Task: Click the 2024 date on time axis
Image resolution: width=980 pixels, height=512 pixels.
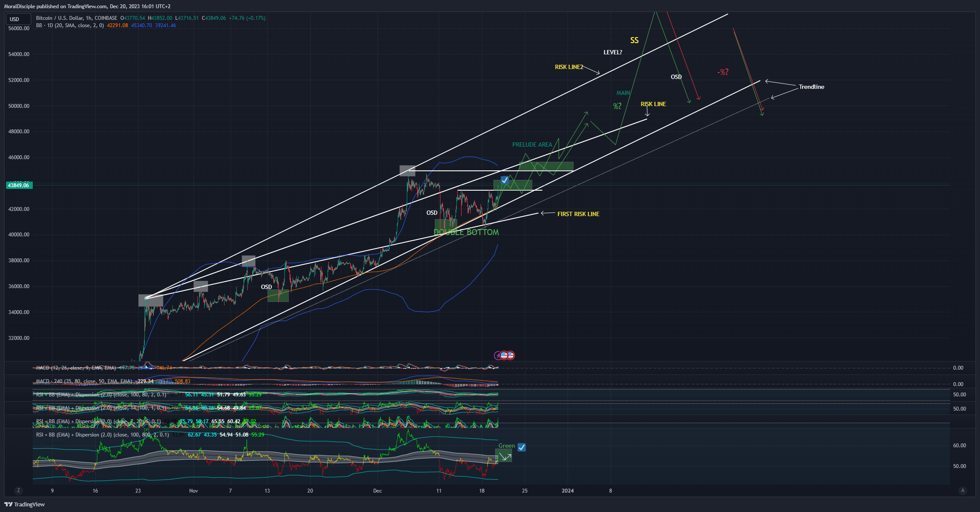Action: pyautogui.click(x=568, y=491)
